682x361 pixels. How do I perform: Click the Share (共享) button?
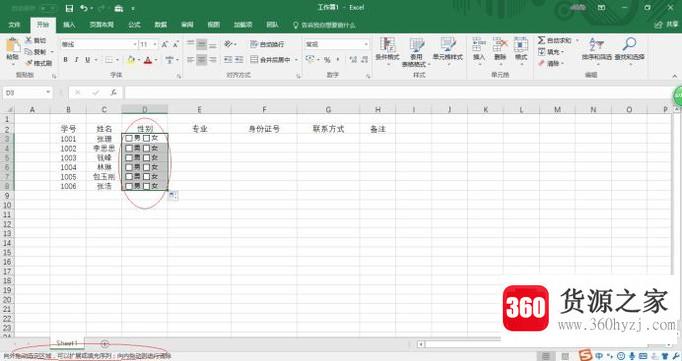(667, 25)
